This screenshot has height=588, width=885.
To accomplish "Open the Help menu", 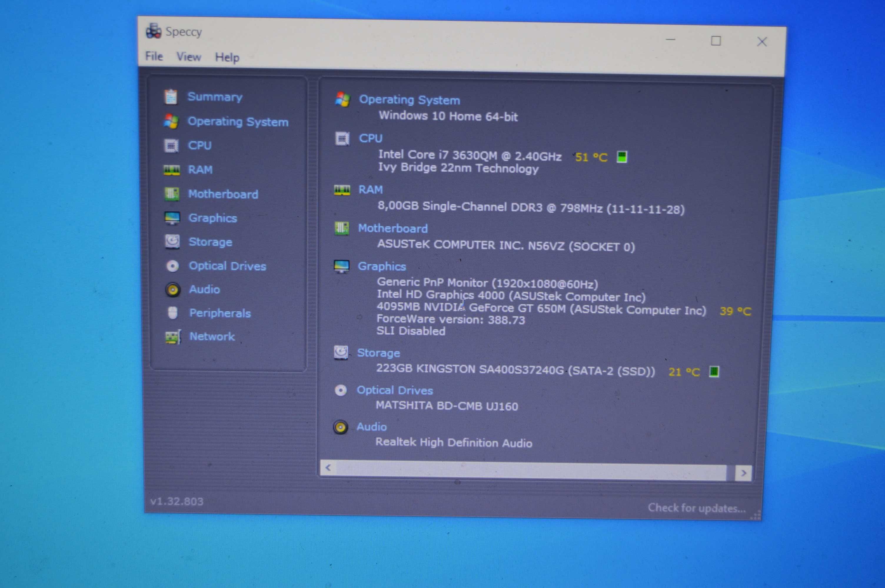I will [x=227, y=57].
